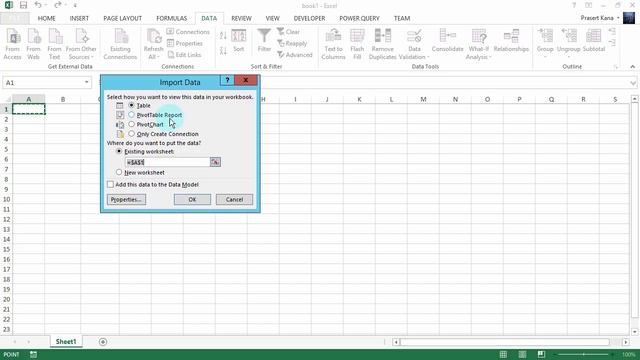The width and height of the screenshot is (640, 360).
Task: Add a new sheet with the plus icon
Action: point(103,342)
